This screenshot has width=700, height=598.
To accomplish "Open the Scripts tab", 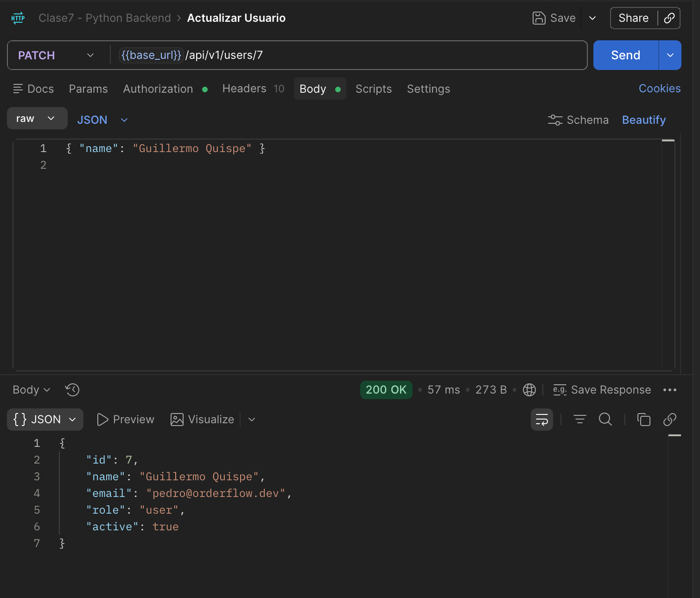I will point(374,89).
